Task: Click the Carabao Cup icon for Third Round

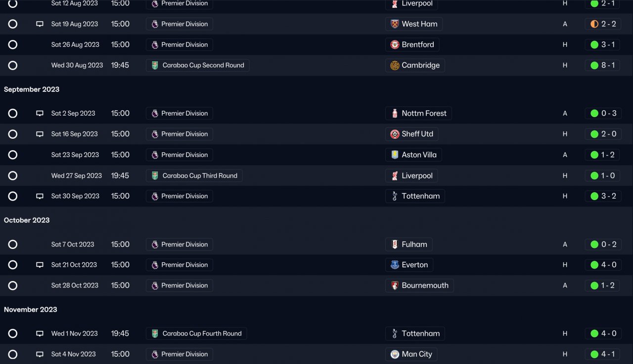Action: pos(155,176)
